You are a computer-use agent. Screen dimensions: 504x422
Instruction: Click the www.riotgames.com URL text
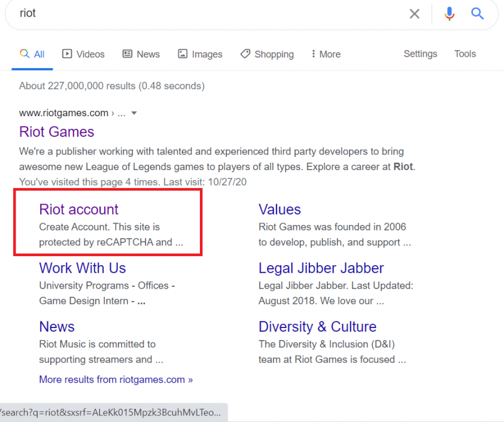(63, 113)
